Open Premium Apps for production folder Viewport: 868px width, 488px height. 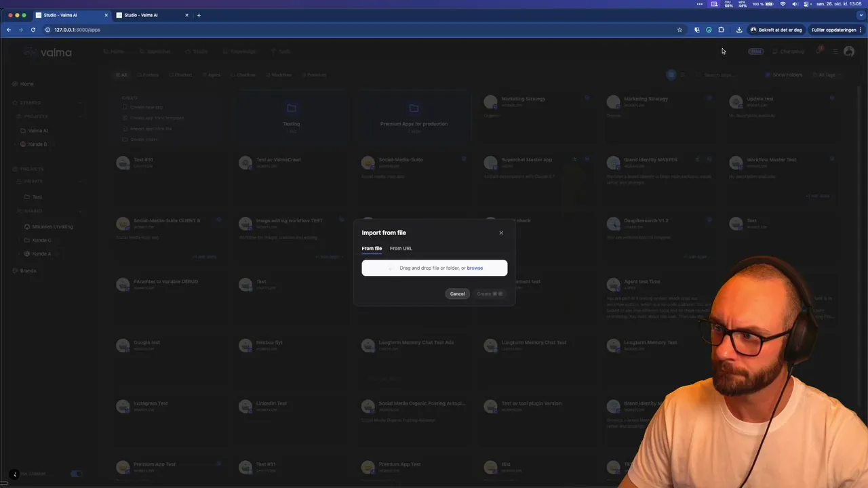coord(414,117)
